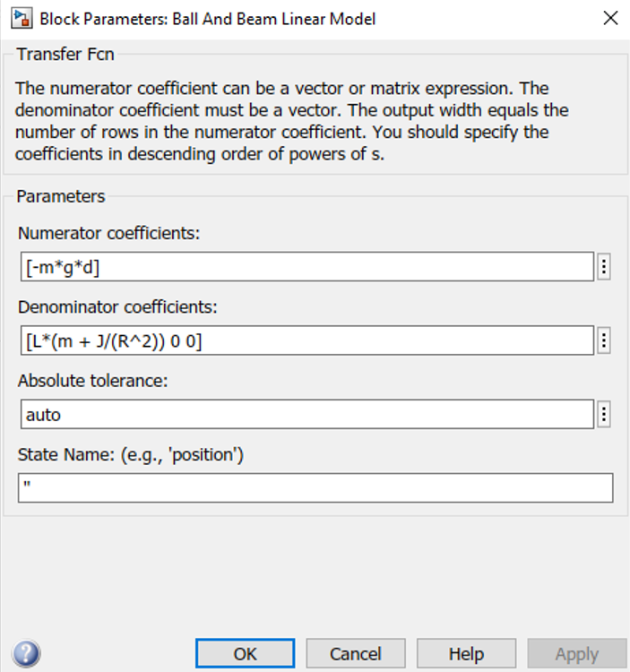Open the three-dot menu beside Numerator coefficients

[x=604, y=267]
